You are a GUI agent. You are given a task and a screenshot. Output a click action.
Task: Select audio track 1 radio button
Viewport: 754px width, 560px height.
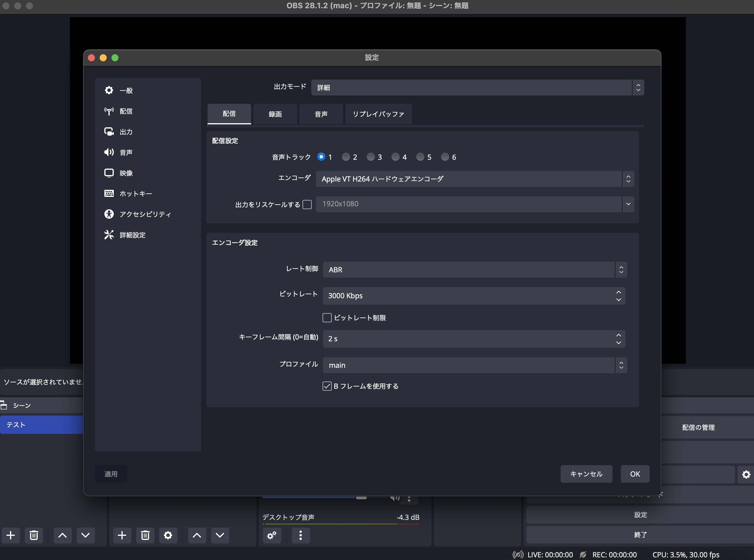[x=321, y=157]
